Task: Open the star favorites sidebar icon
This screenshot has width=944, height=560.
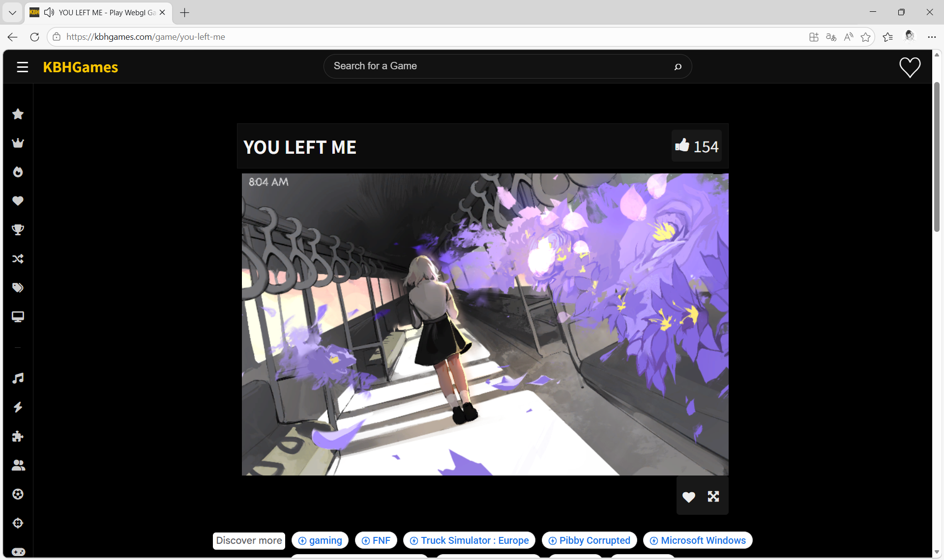Action: click(18, 114)
